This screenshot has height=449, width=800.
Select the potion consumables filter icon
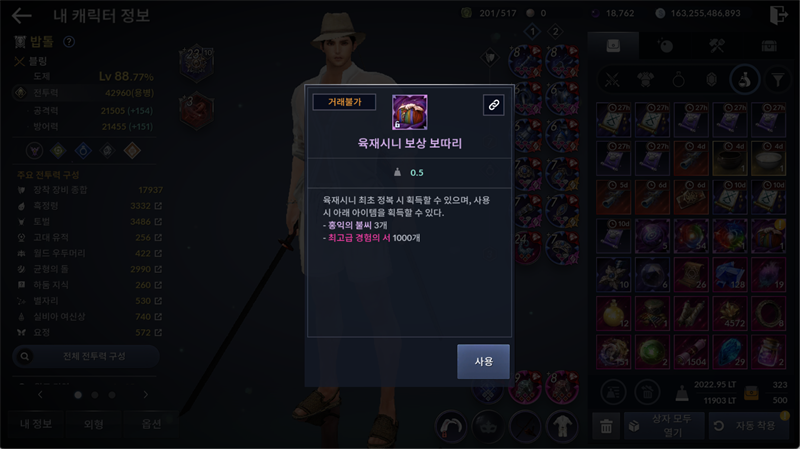coord(744,80)
